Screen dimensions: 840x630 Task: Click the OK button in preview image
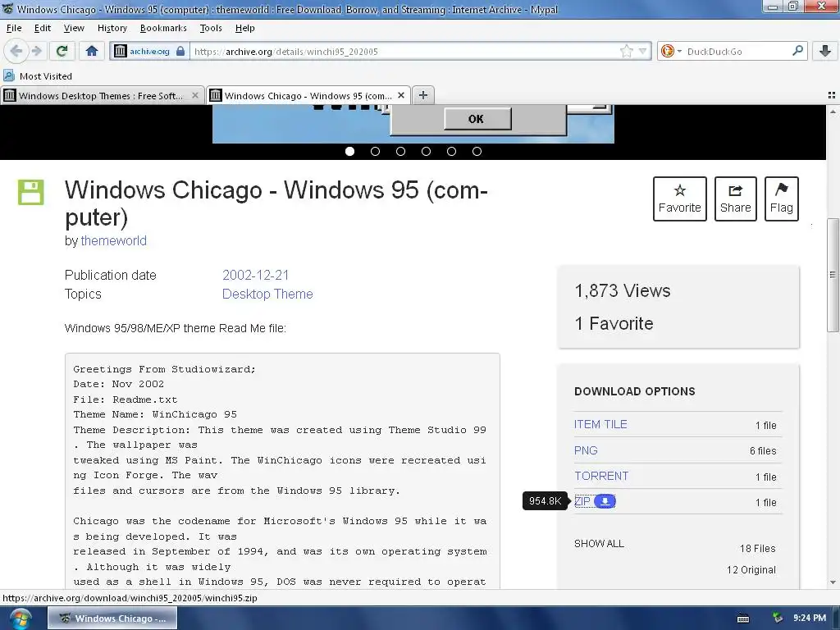click(x=477, y=118)
